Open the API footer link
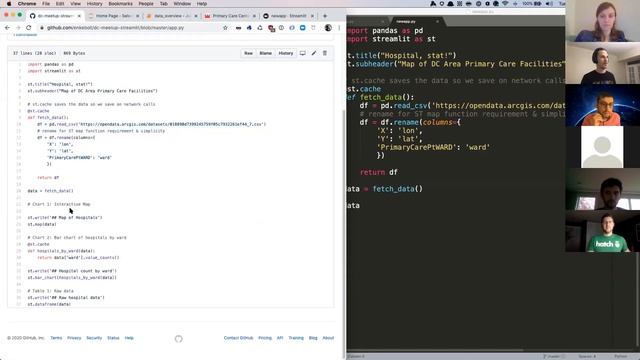The height and width of the screenshot is (360, 640). click(x=280, y=338)
